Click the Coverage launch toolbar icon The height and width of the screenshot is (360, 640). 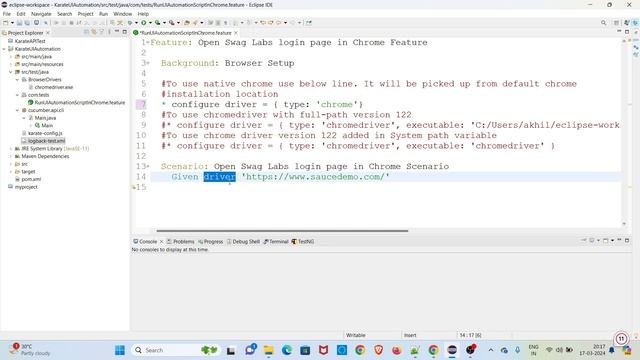coord(158,23)
